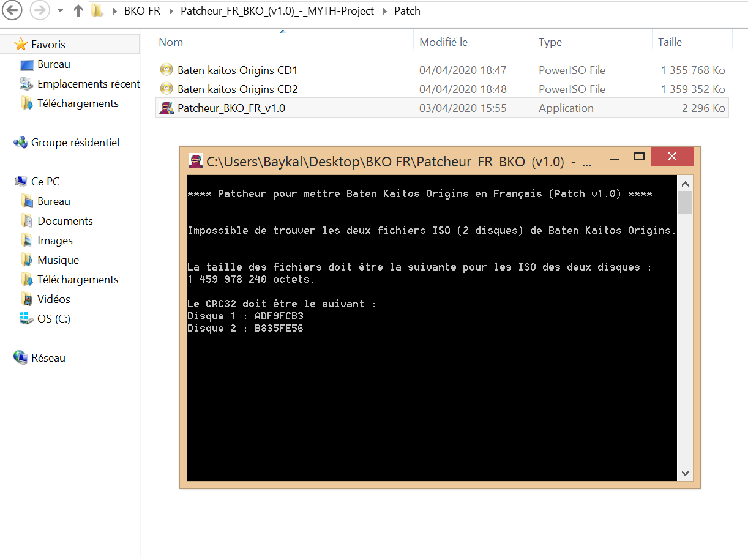Image resolution: width=748 pixels, height=560 pixels.
Task: Click the Application type cell
Action: (x=566, y=108)
